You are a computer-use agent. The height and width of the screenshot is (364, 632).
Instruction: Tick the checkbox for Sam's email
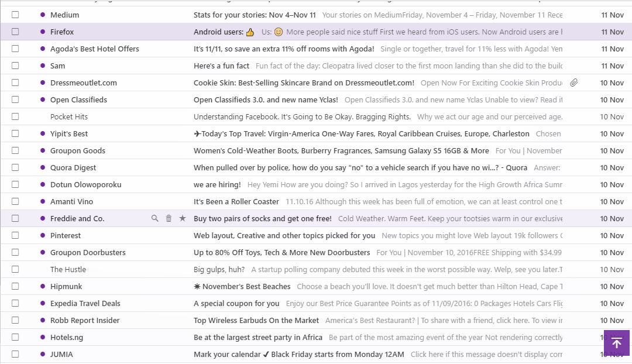point(15,66)
